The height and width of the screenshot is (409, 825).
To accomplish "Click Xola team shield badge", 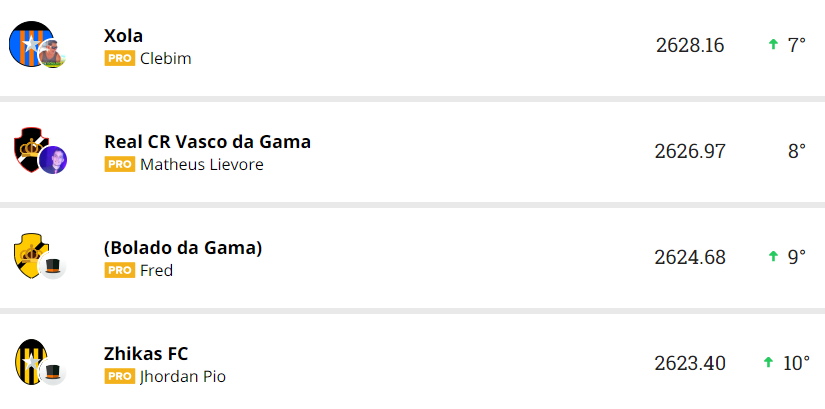I will pos(28,43).
